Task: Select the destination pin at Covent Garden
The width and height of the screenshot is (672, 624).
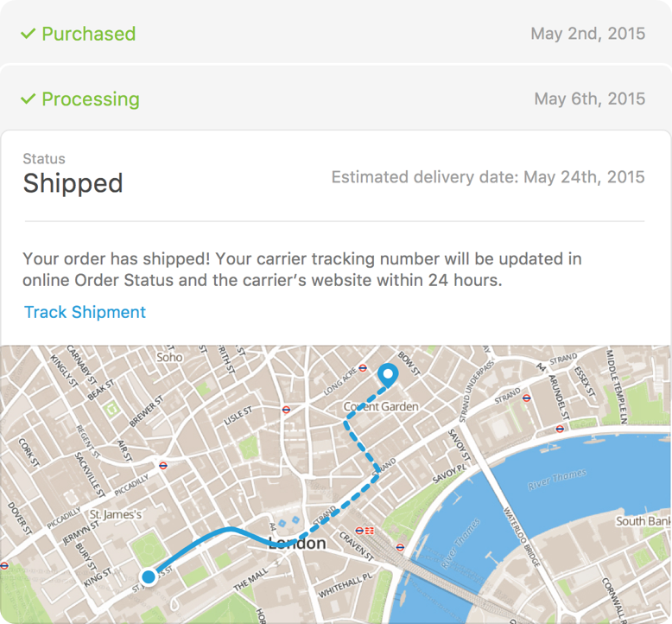Action: click(389, 375)
